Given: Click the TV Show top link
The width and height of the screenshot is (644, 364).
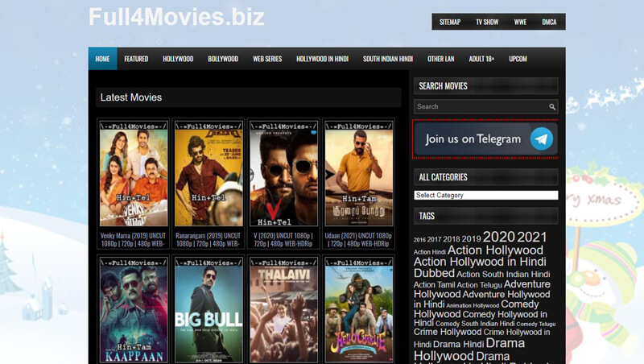Looking at the screenshot, I should tap(487, 22).
